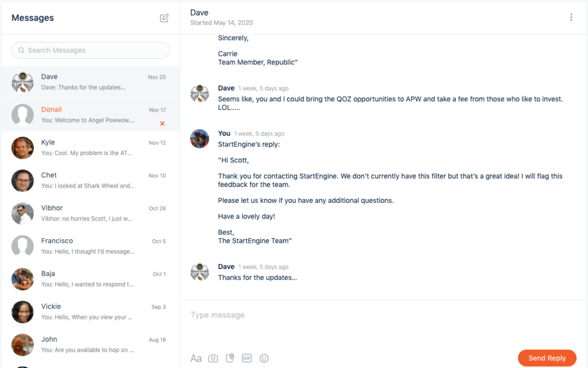Viewport: 588px width, 368px height.
Task: Click the Nov 17 date on Donall's row
Action: click(157, 110)
